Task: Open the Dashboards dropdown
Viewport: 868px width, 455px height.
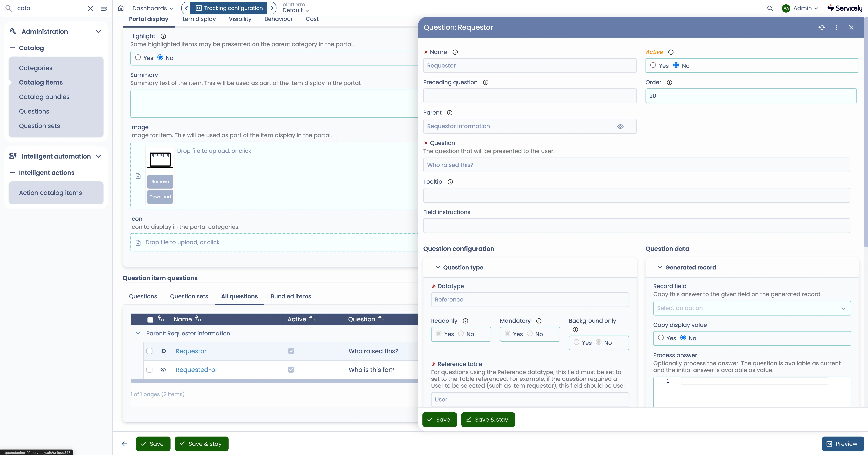Action: click(x=153, y=8)
